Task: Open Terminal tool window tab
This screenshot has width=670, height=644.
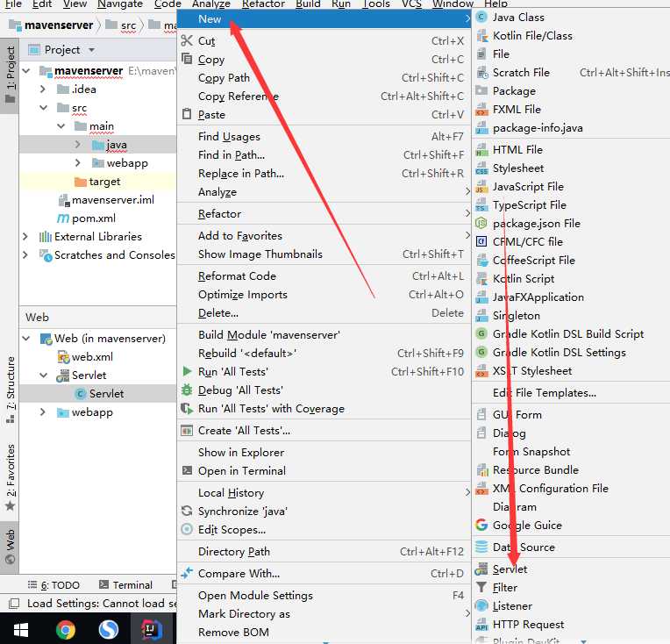Action: coord(125,584)
